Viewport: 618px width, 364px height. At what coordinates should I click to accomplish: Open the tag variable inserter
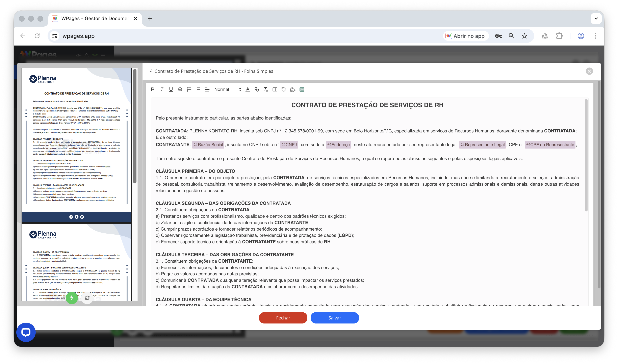pos(284,89)
